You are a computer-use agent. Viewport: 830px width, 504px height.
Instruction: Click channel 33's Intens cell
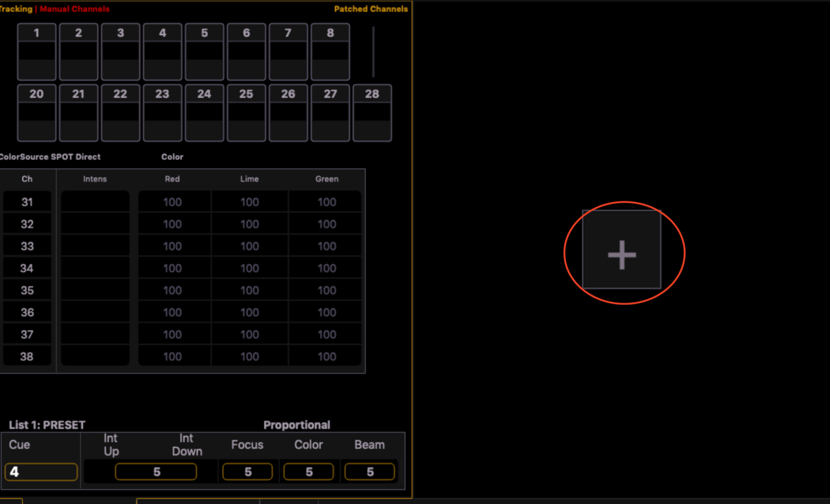point(95,246)
